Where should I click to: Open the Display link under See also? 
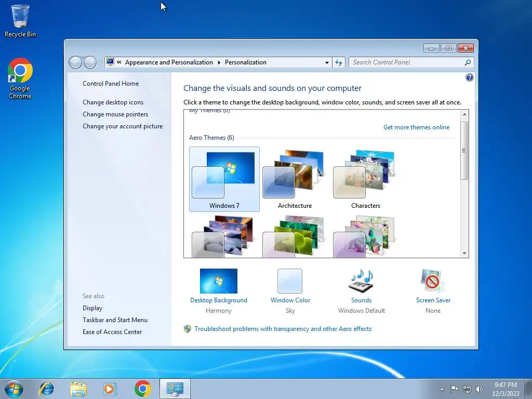[x=92, y=308]
